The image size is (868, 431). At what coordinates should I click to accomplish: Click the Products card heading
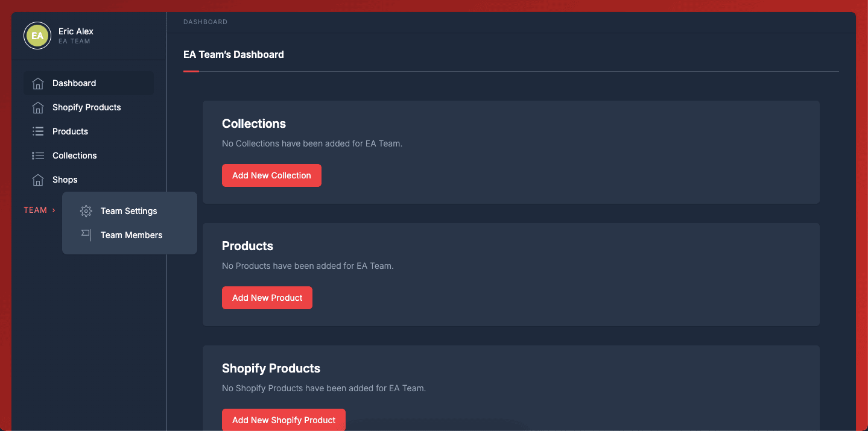click(247, 246)
